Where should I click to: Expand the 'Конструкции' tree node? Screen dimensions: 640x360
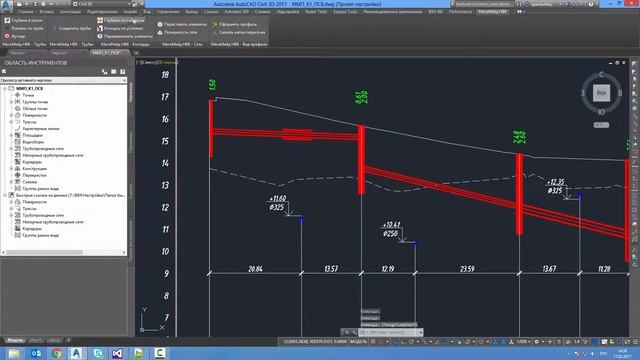pos(11,169)
